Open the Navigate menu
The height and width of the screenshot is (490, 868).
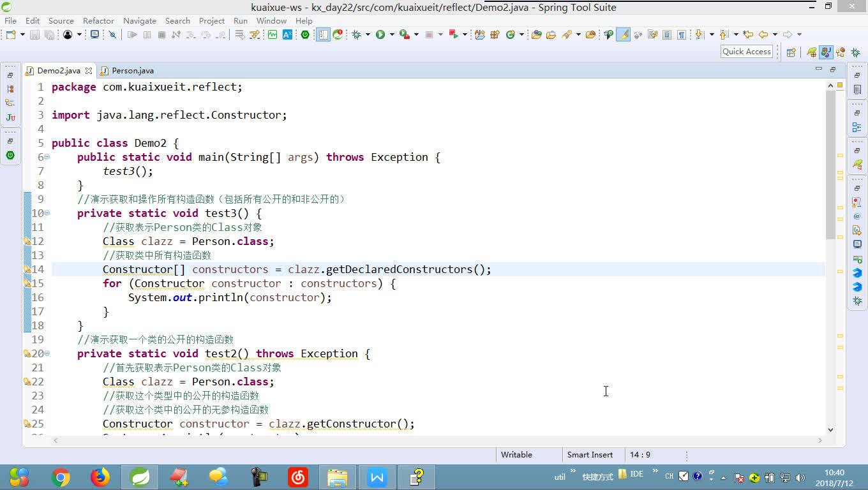point(139,20)
